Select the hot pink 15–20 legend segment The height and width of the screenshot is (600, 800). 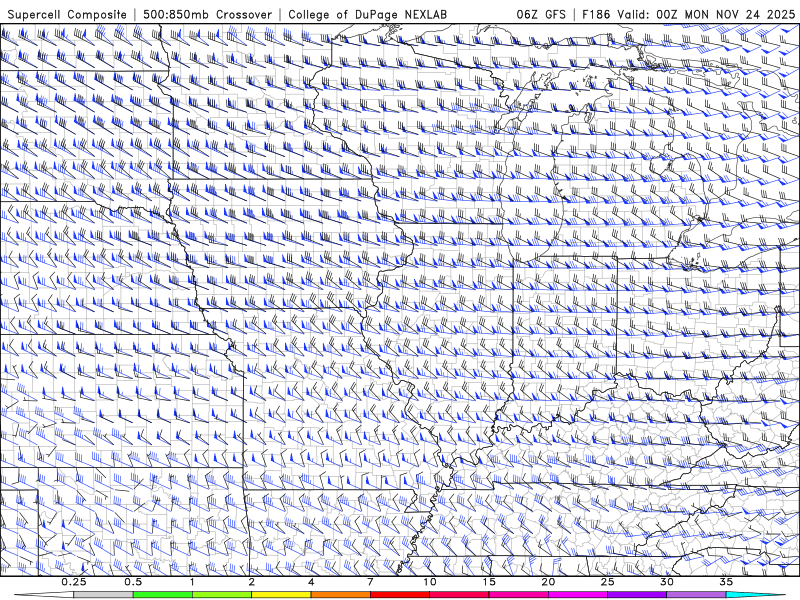518,595
